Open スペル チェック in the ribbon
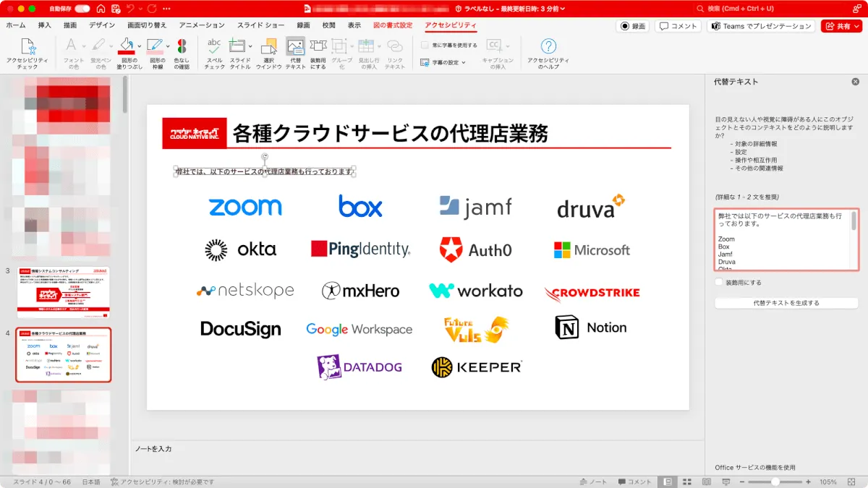The height and width of the screenshot is (488, 868). tap(214, 53)
